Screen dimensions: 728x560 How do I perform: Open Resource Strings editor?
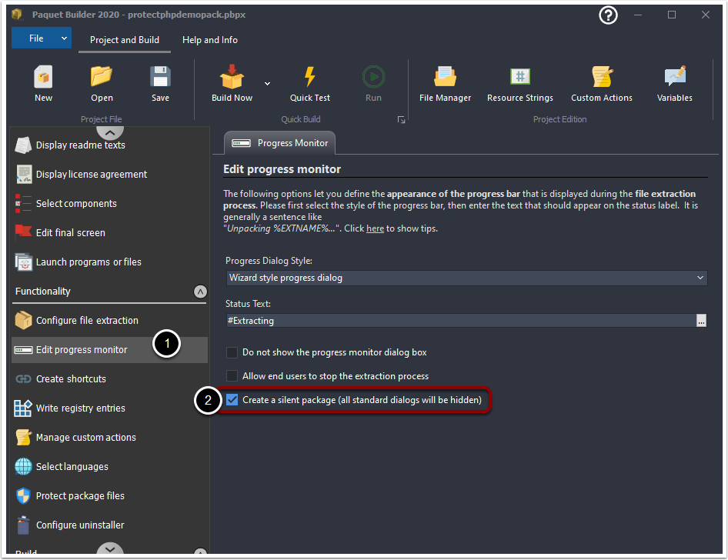click(520, 84)
